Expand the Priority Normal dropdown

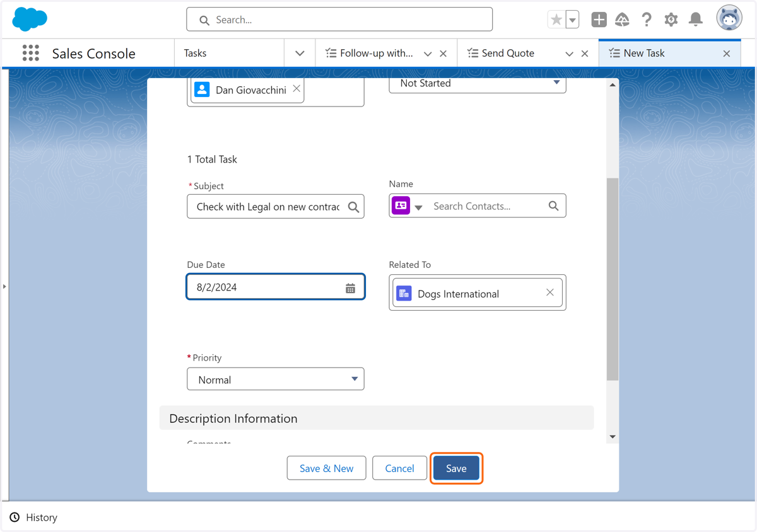pos(276,379)
